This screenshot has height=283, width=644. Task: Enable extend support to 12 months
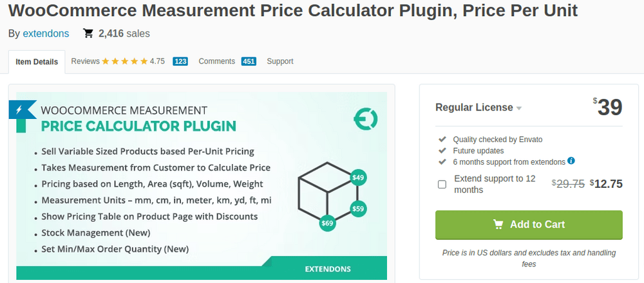pos(442,185)
